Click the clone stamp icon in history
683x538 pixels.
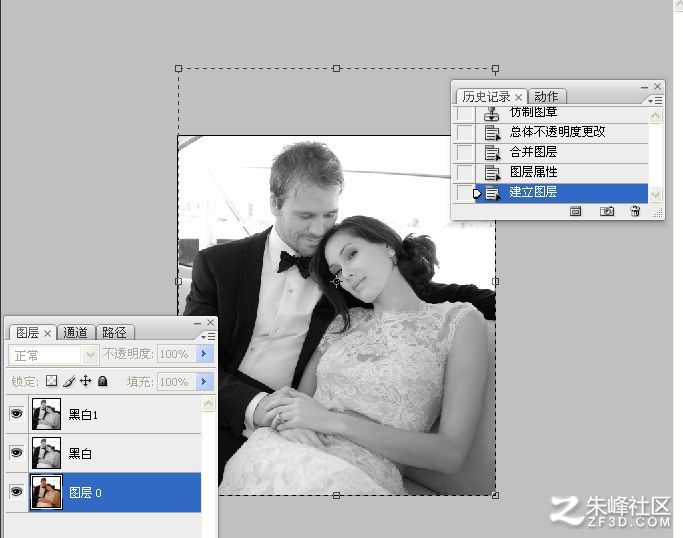point(491,114)
